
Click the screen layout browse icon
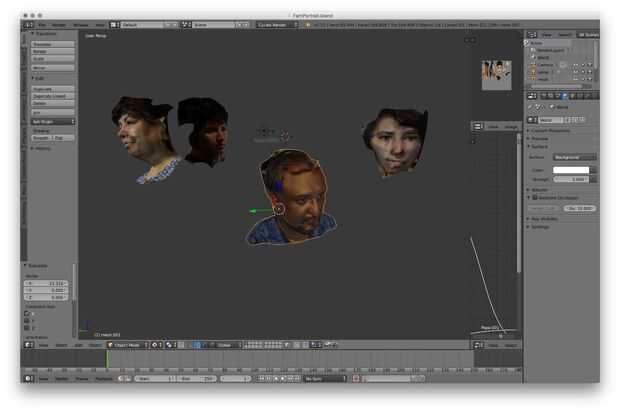tap(113, 24)
